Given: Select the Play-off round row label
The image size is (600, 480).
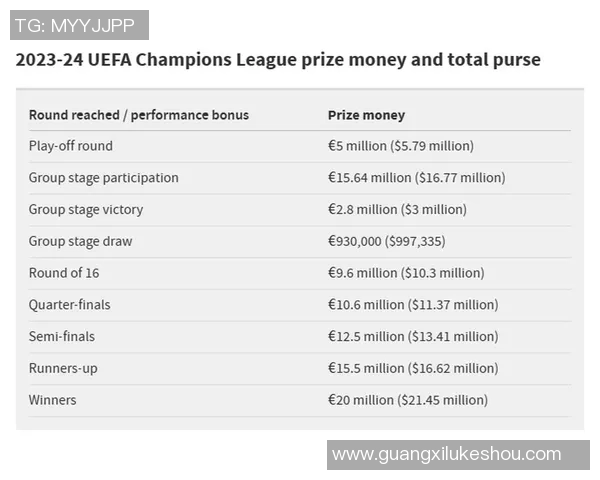Looking at the screenshot, I should tap(71, 146).
